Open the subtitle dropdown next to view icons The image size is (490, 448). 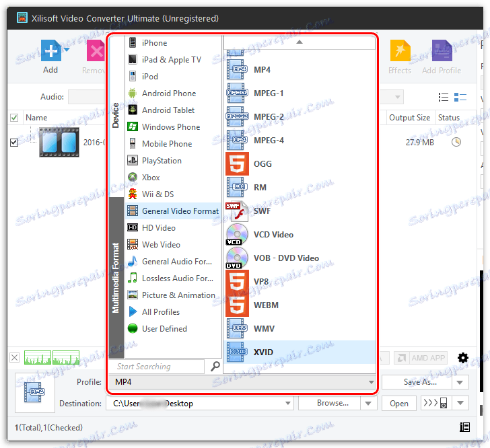(397, 97)
